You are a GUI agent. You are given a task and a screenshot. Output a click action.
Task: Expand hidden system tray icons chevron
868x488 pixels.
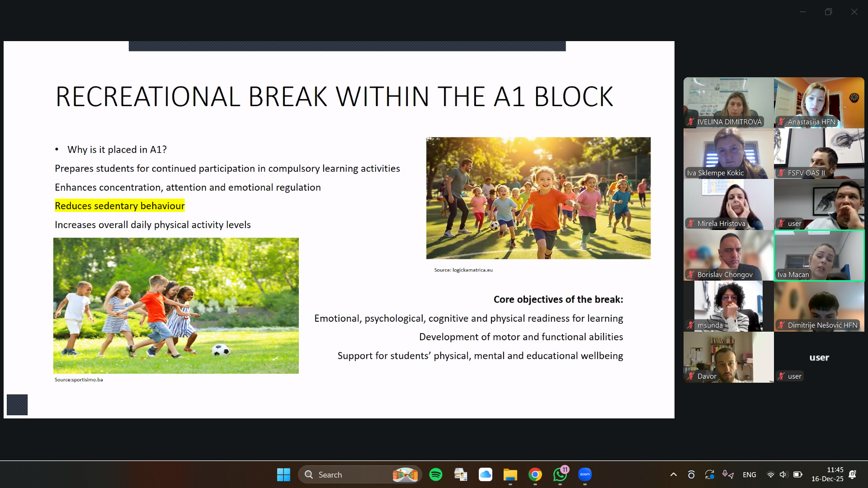pyautogui.click(x=673, y=474)
